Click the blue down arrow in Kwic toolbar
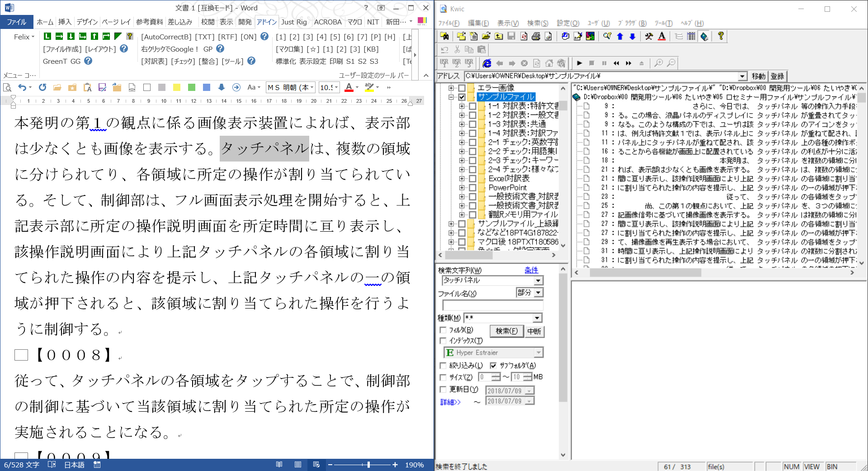 (x=632, y=37)
